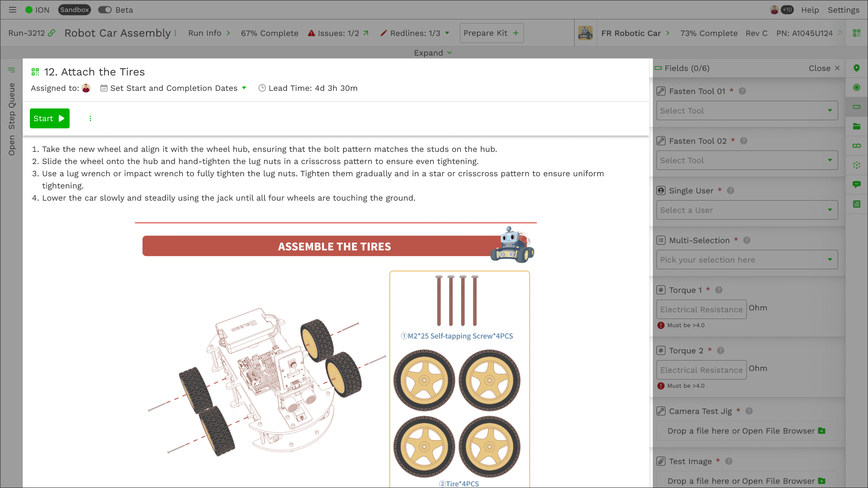Click the Prepare Kit button
The image size is (868, 488).
491,33
